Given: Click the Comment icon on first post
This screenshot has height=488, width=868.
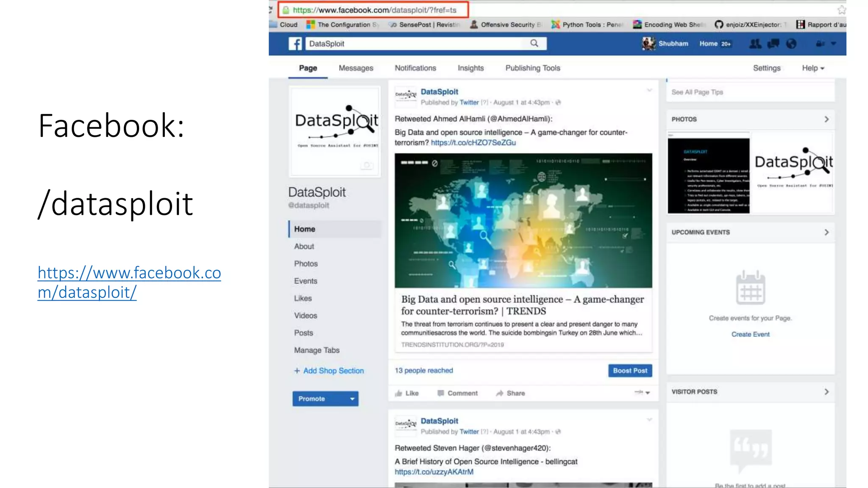Looking at the screenshot, I should click(x=441, y=393).
